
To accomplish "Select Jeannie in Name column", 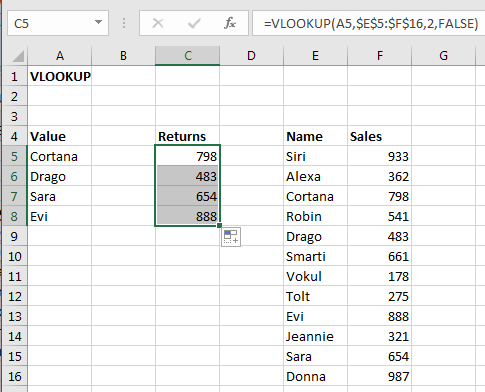I will (315, 336).
